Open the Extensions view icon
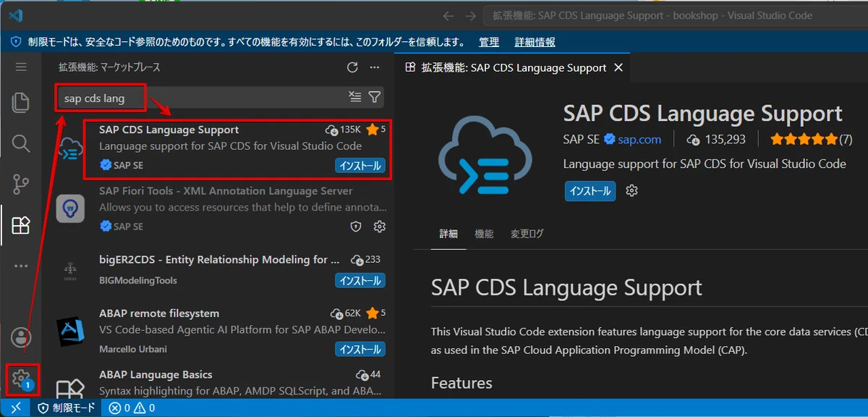The height and width of the screenshot is (417, 868). coord(21,225)
